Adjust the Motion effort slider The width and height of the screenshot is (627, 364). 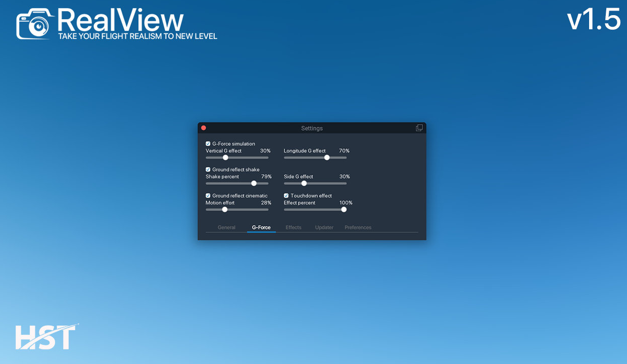224,209
